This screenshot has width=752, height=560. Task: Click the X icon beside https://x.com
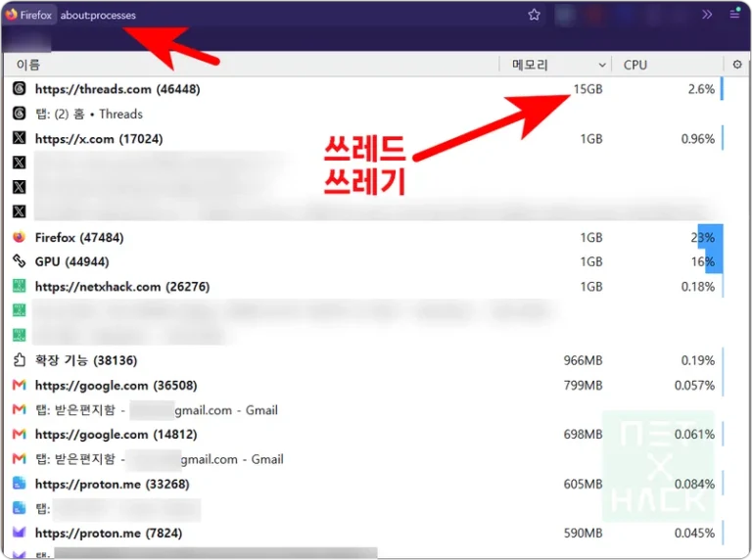pyautogui.click(x=20, y=138)
